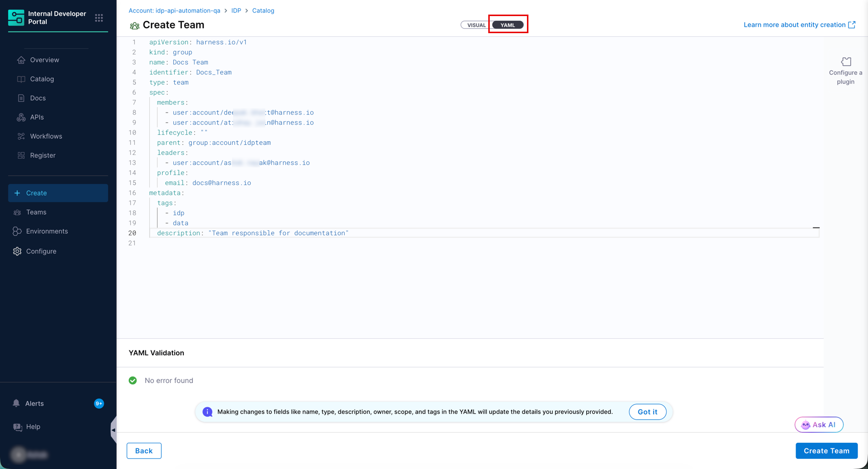Place cursor on the 'profile:' line

click(172, 173)
